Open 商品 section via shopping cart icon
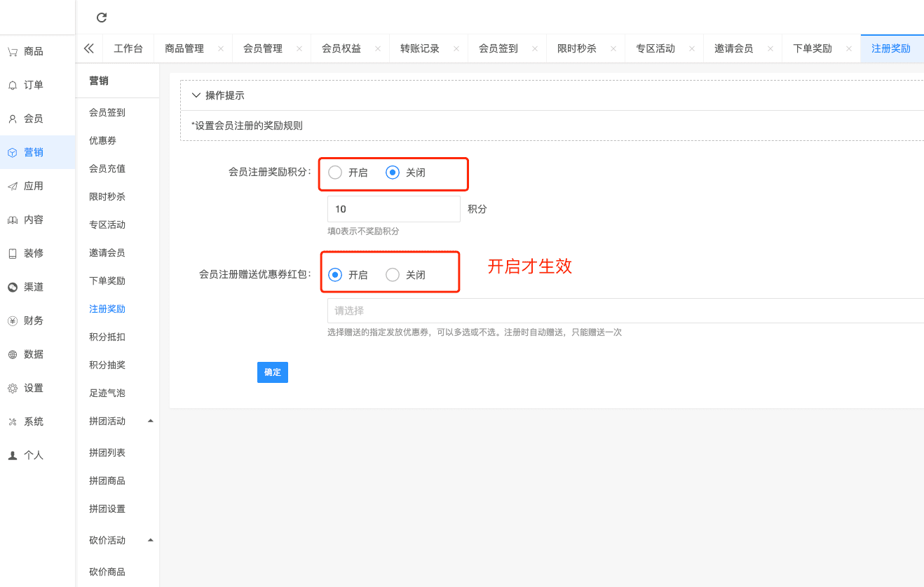 tap(13, 51)
